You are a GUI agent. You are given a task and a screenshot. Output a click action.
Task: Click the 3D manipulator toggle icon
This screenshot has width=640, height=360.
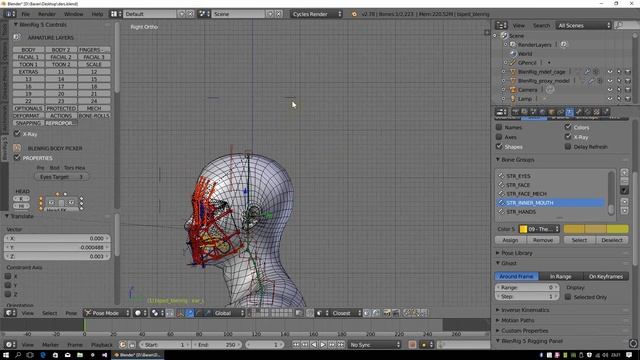tap(181, 313)
